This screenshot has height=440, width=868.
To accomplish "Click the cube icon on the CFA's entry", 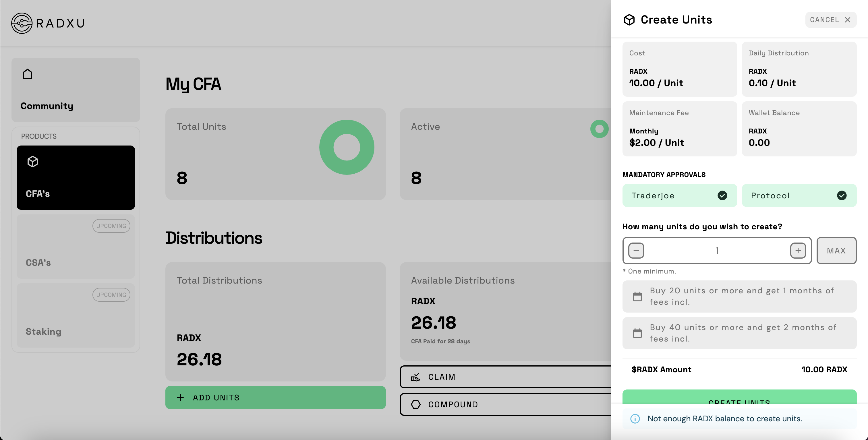I will [x=33, y=161].
